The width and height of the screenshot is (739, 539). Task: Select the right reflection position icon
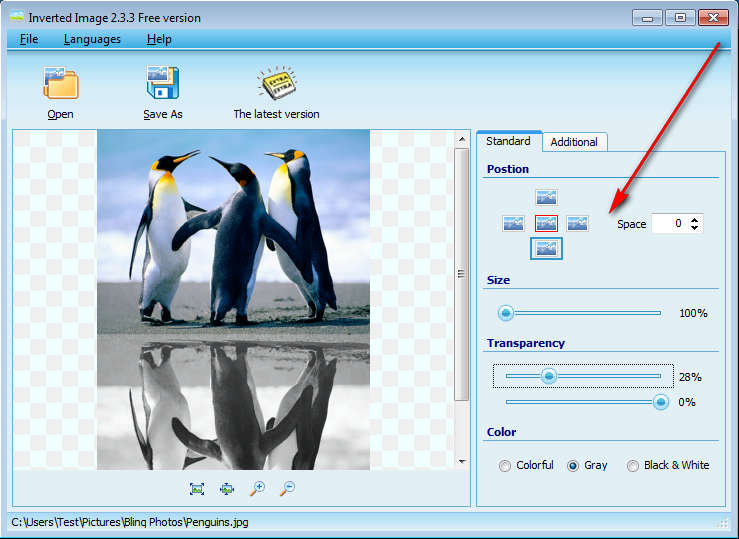pos(577,223)
